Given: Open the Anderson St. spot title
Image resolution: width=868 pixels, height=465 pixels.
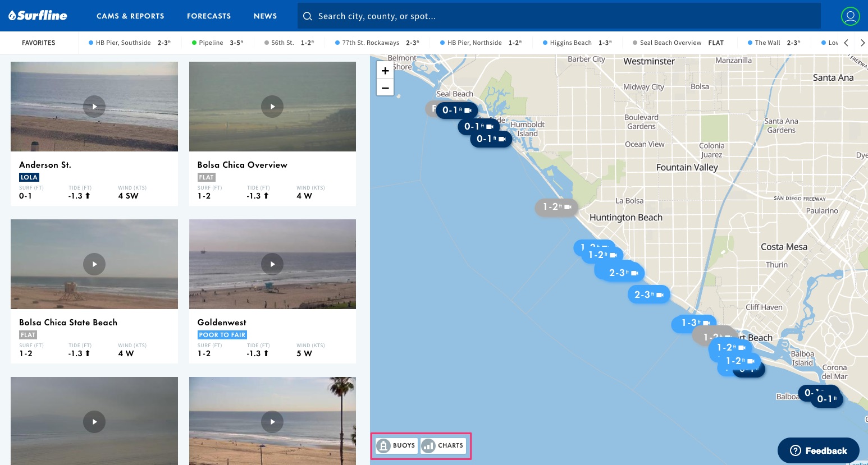Looking at the screenshot, I should (45, 165).
